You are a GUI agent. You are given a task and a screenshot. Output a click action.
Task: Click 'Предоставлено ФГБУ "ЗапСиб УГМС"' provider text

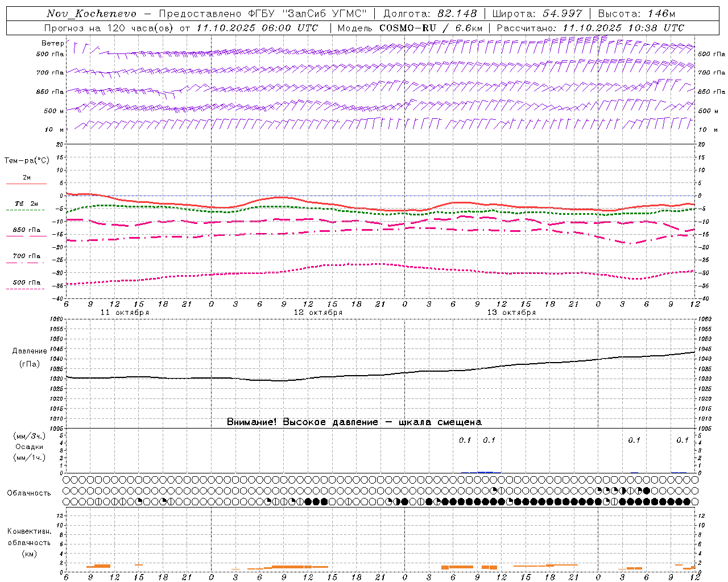[x=263, y=14]
